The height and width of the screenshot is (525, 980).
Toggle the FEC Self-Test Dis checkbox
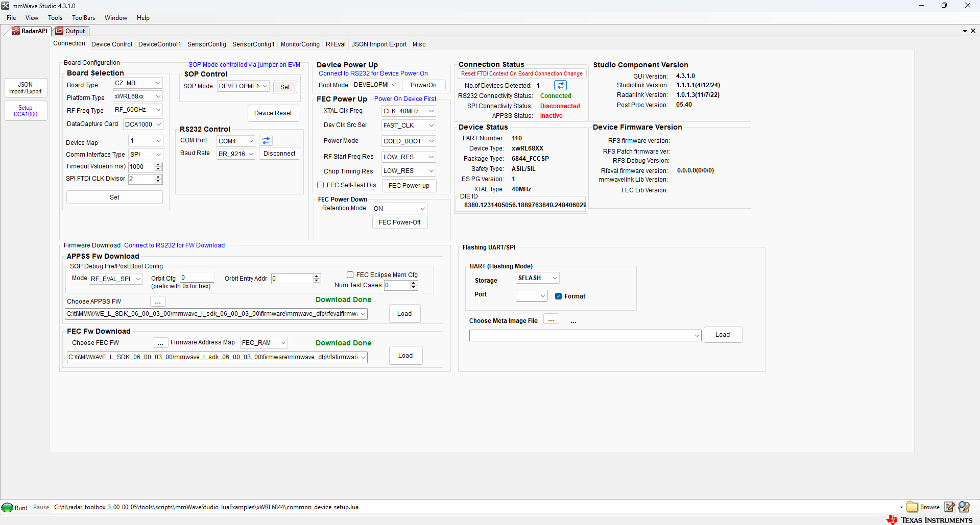click(x=321, y=185)
